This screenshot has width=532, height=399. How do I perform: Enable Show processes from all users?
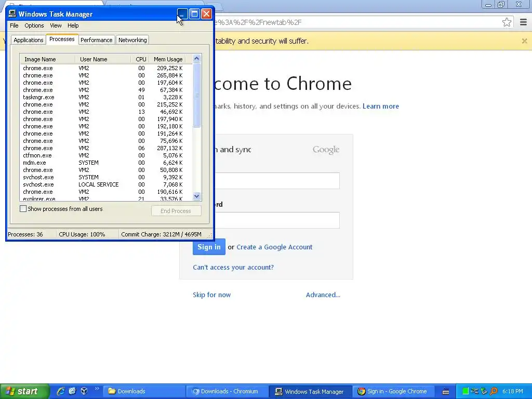(23, 209)
